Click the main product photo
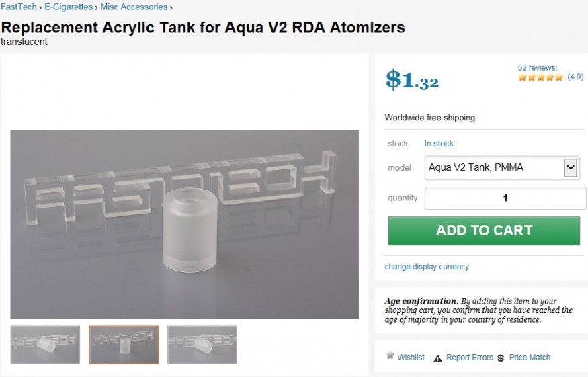The image size is (588, 377). (185, 224)
